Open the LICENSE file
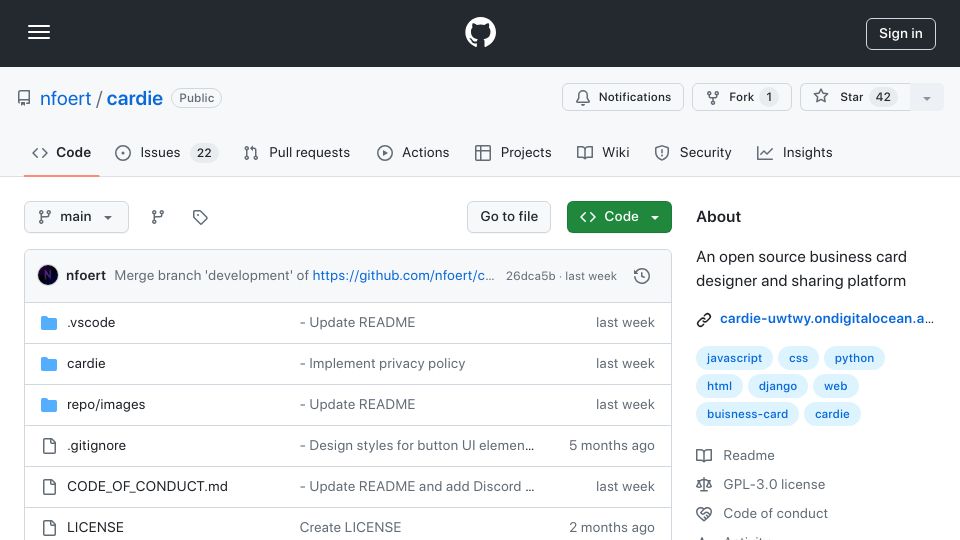Screen dimensions: 960x540 95,528
